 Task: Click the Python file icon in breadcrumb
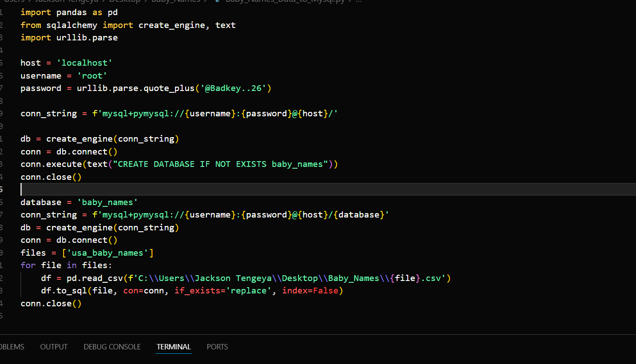(x=217, y=1)
